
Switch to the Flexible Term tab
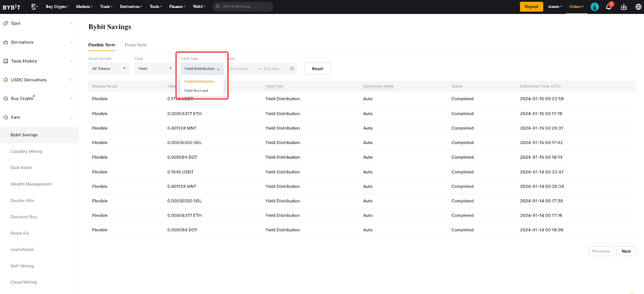101,45
